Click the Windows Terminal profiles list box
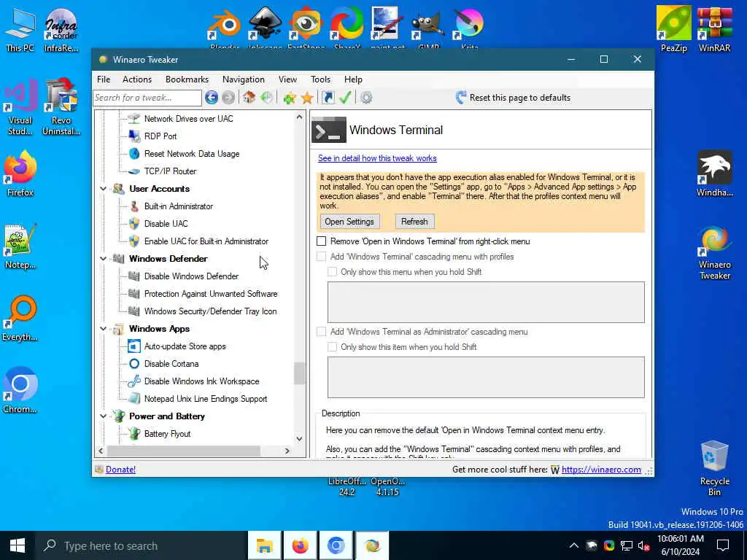Image resolution: width=747 pixels, height=560 pixels. coord(486,303)
